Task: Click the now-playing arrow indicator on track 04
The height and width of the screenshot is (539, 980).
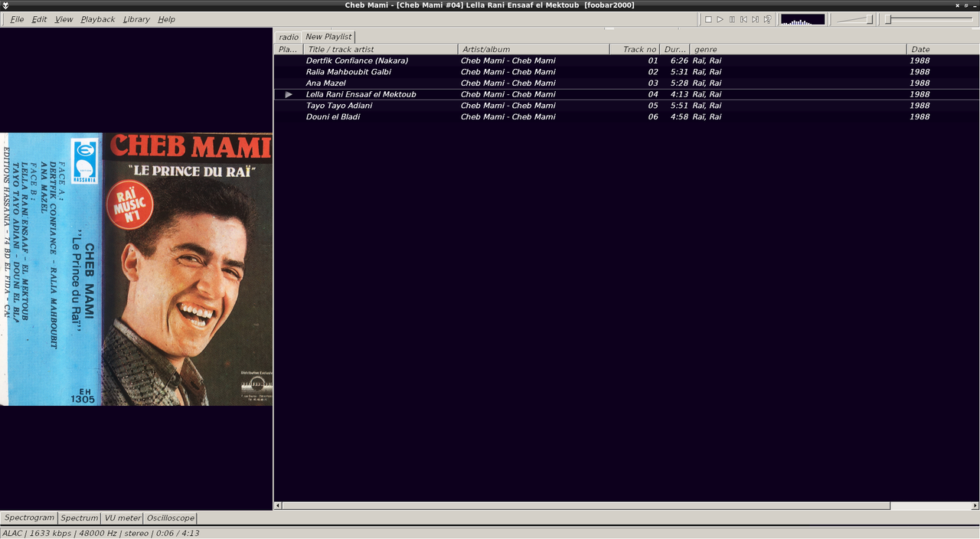Action: (289, 94)
